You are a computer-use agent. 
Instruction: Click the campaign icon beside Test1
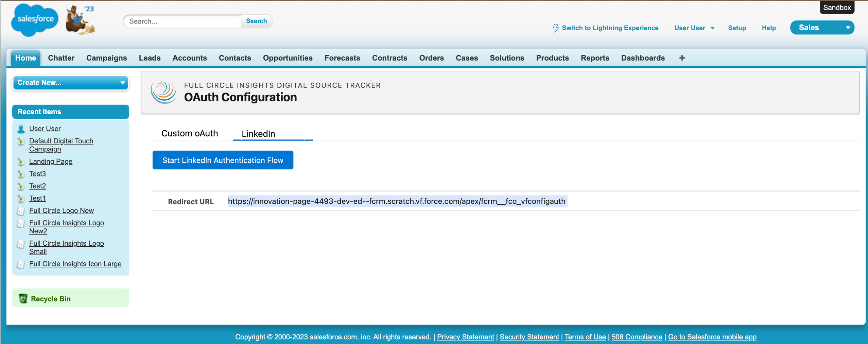[x=21, y=198]
